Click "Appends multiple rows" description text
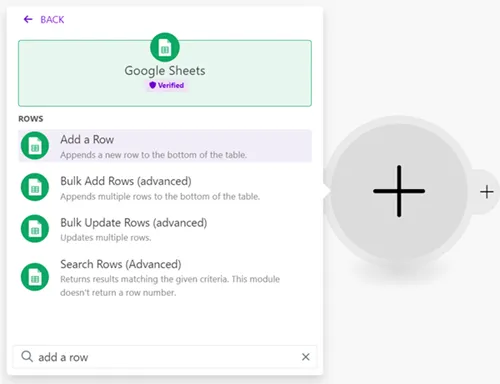Viewport: 500px width, 384px height. click(160, 196)
